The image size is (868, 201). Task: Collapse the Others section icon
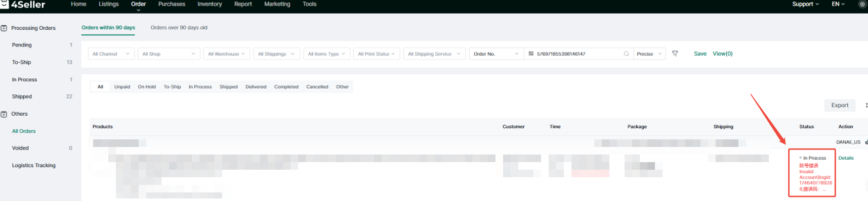pos(4,114)
